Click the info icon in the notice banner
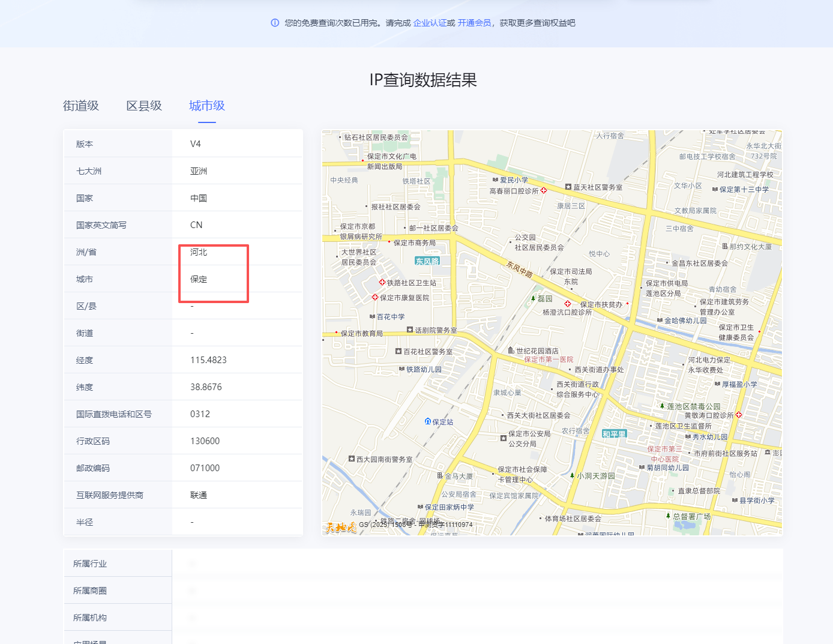Viewport: 833px width, 644px height. point(275,23)
